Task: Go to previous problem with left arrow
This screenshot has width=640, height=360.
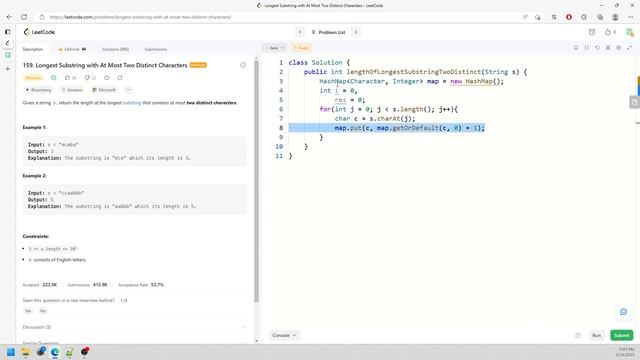Action: point(300,32)
